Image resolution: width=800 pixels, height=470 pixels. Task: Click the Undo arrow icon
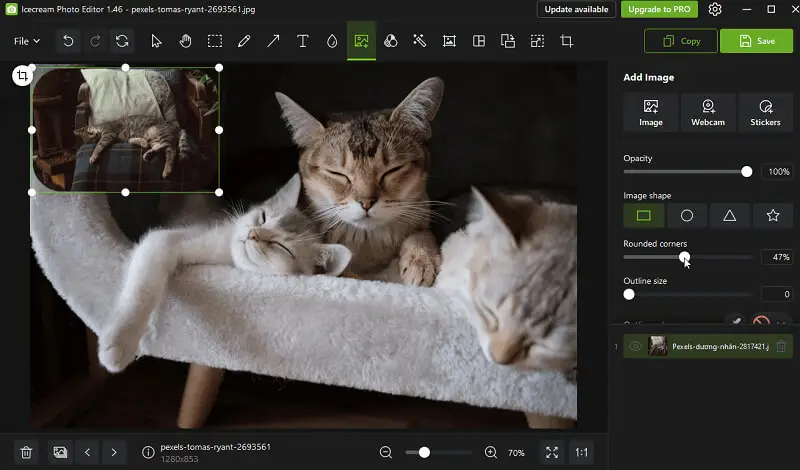(x=68, y=41)
